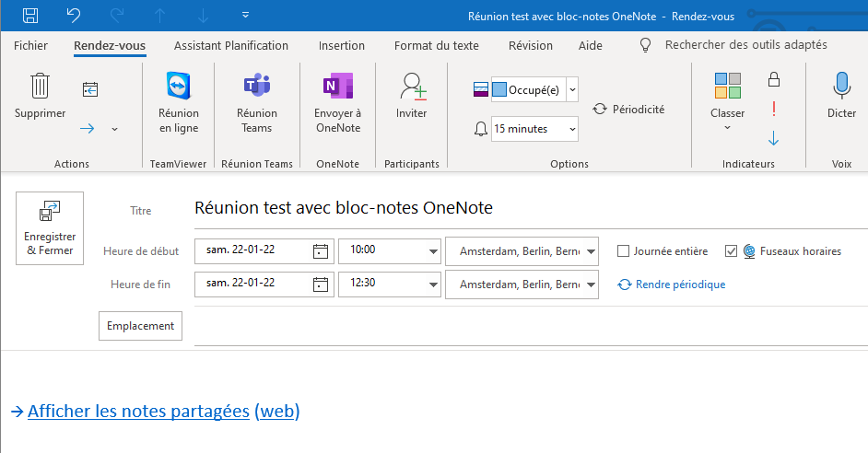Open the end time zone dropdown
Viewport: 868px width, 453px height.
pos(592,285)
